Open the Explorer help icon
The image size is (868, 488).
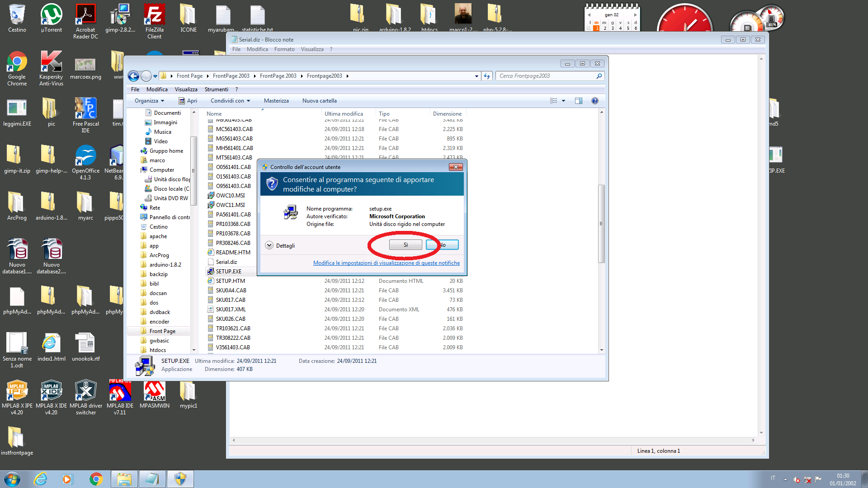[595, 101]
